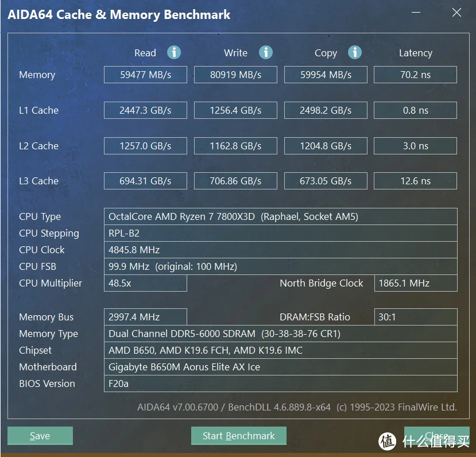Click the Memory Type field showing DDR5-6000
The height and width of the screenshot is (457, 476).
pos(280,334)
